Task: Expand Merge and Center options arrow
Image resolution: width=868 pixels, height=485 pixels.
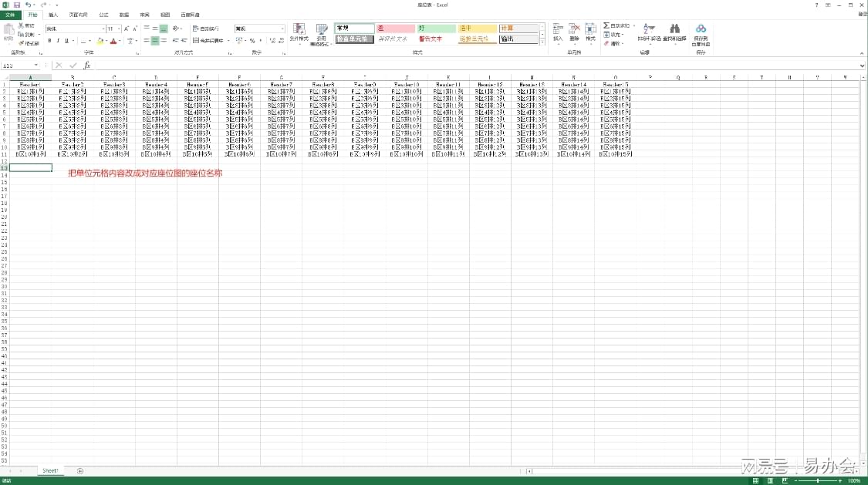Action: coord(228,40)
